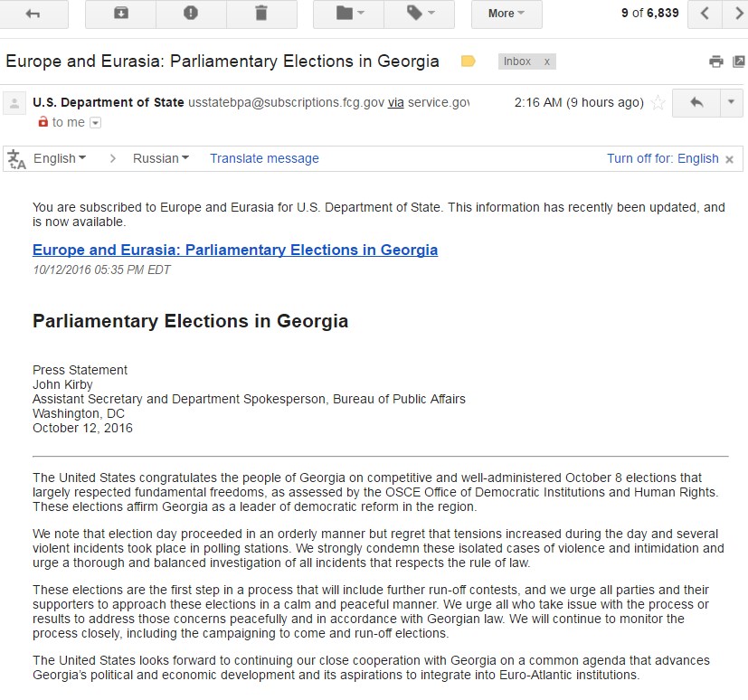This screenshot has height=700, width=748.
Task: Open email in new window icon
Action: (x=738, y=61)
